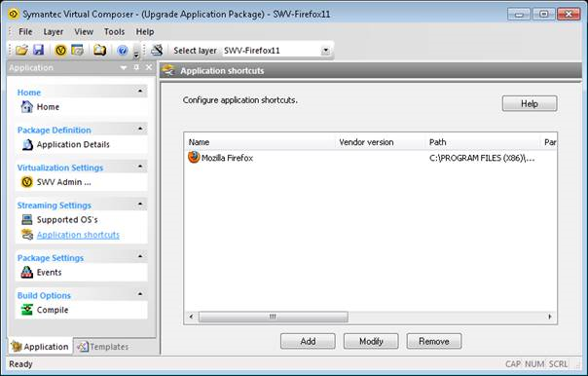Screen dimensions: 588x376
Task: Click the scroll left arrow
Action: (191, 317)
